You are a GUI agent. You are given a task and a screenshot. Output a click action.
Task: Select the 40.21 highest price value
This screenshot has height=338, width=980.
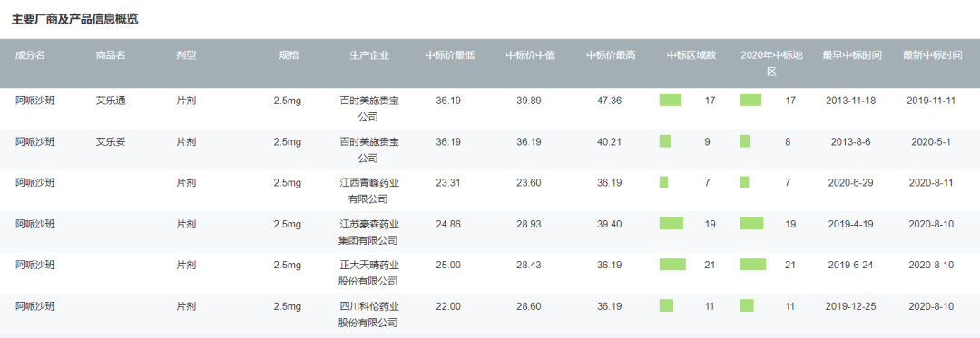[x=610, y=141]
